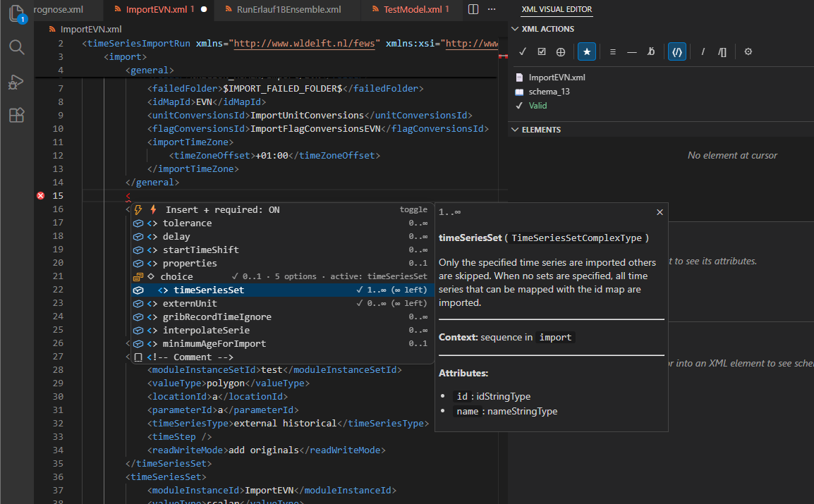
Task: Switch to the TestModel.xml tab
Action: coord(411,11)
